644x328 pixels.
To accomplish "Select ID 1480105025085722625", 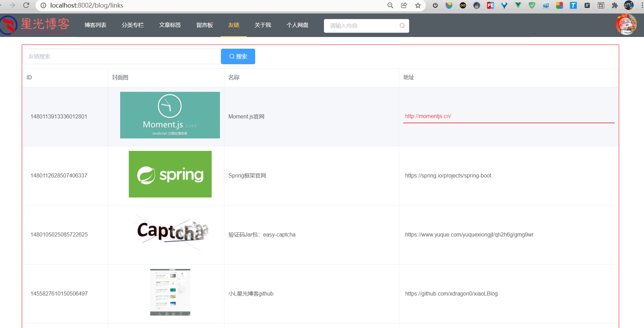I will click(59, 235).
